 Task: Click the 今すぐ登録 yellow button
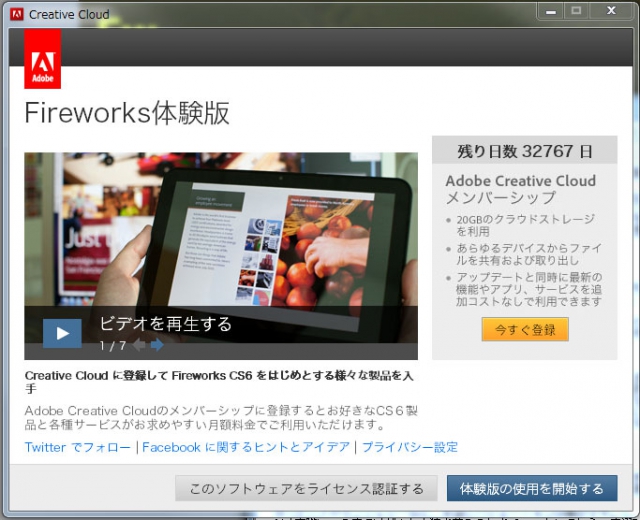[525, 329]
